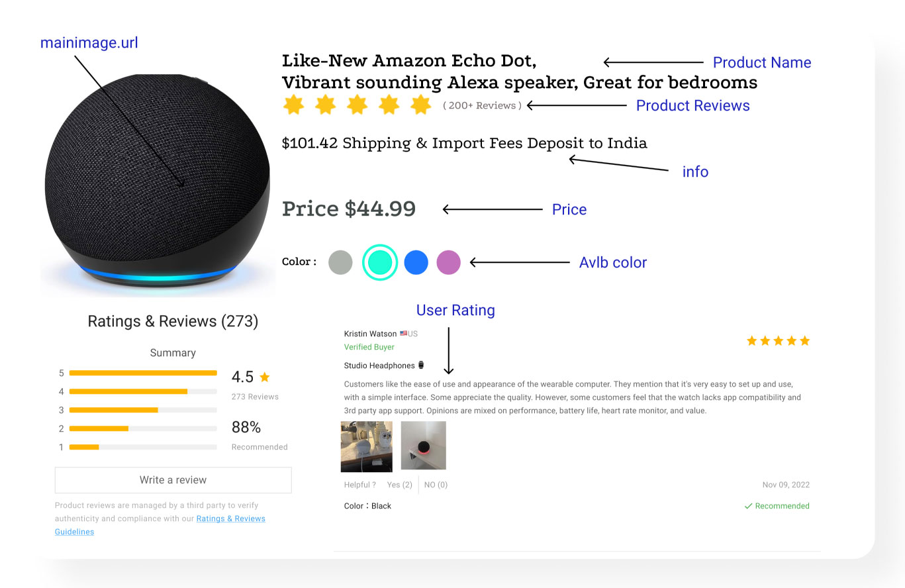This screenshot has height=588, width=905.
Task: Select the blue color option
Action: [416, 262]
